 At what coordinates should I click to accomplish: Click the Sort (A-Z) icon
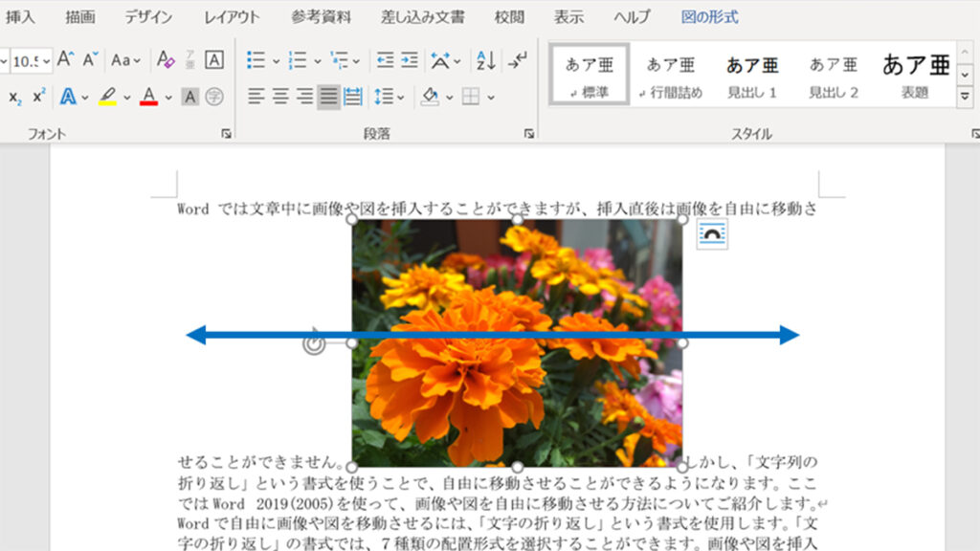485,60
